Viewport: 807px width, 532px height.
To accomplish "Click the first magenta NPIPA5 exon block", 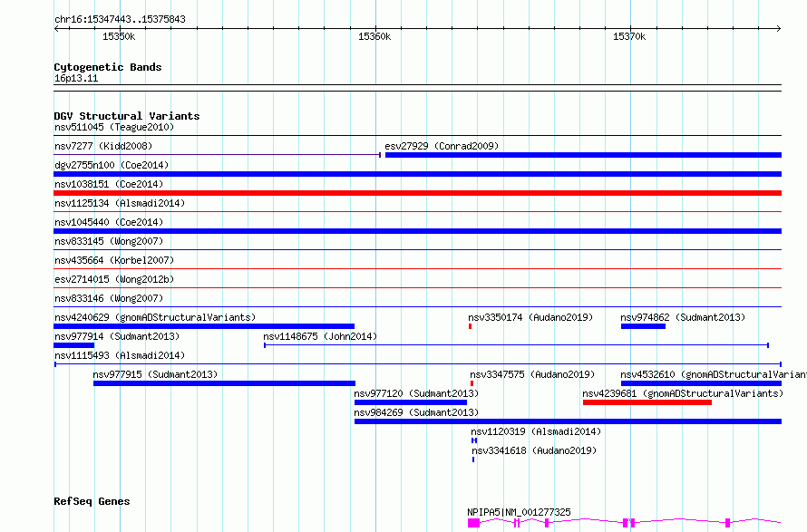I will click(x=473, y=523).
